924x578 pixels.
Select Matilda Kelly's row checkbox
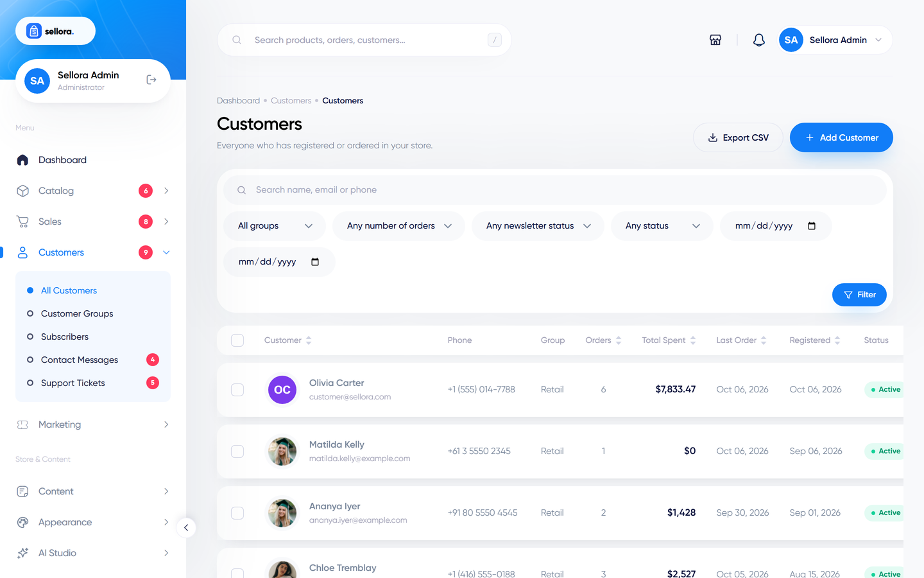237,451
